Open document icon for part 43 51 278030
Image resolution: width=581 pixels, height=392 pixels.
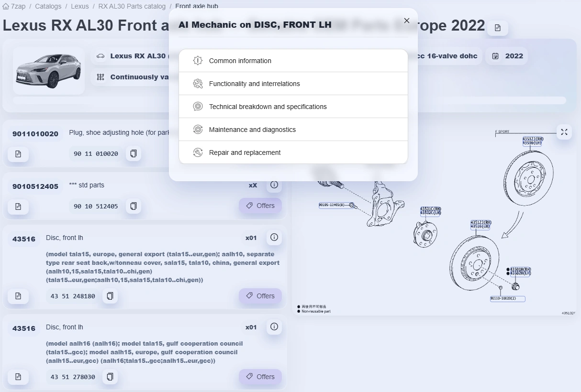(x=18, y=377)
